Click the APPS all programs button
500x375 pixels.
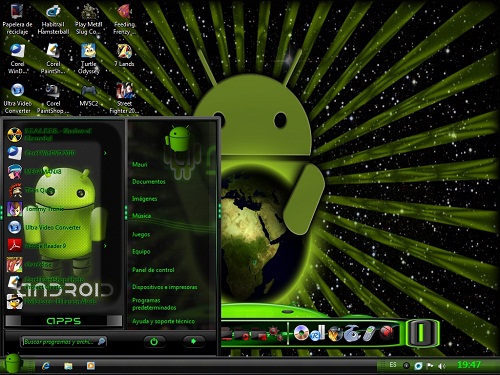(64, 321)
